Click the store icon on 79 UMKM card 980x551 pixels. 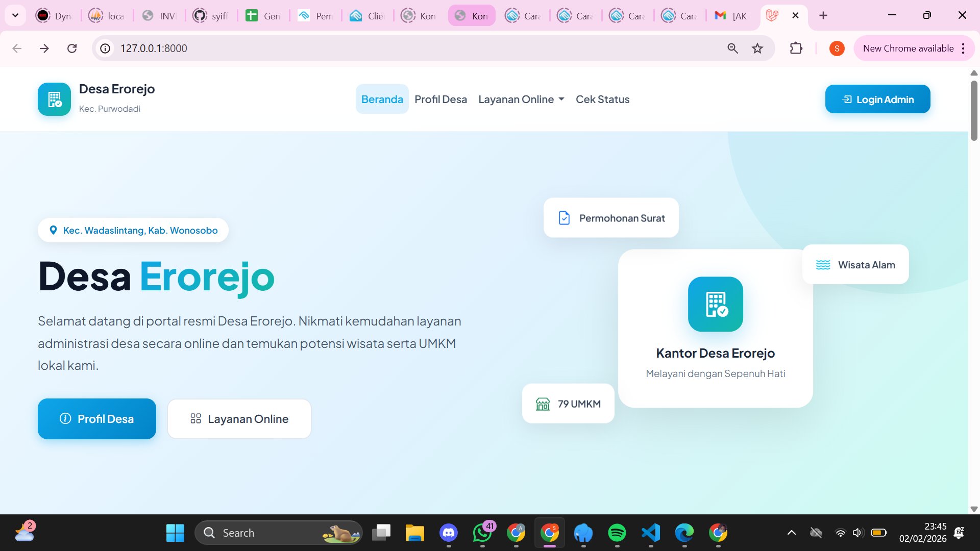coord(543,404)
